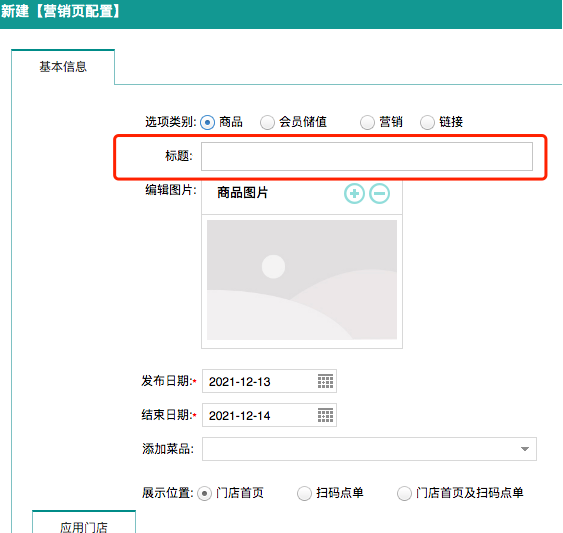Click the 商品图片 panel header
This screenshot has width=563, height=533.
pos(302,196)
